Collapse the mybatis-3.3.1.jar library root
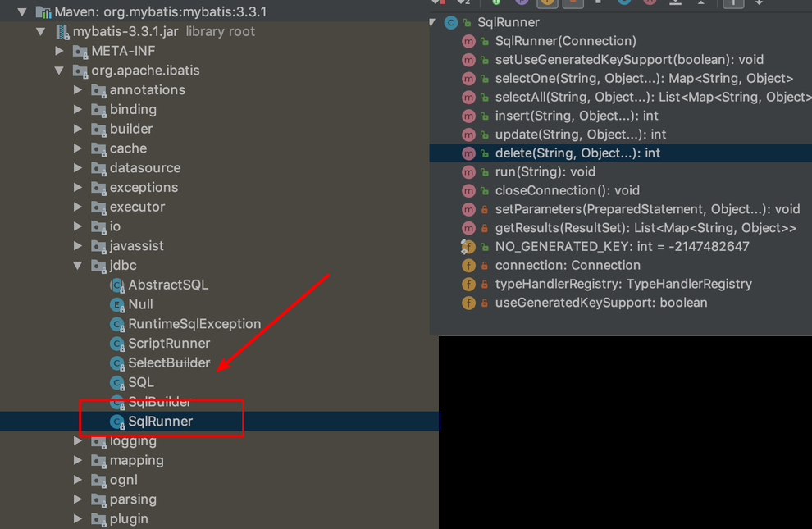Image resolution: width=812 pixels, height=529 pixels. pyautogui.click(x=41, y=31)
